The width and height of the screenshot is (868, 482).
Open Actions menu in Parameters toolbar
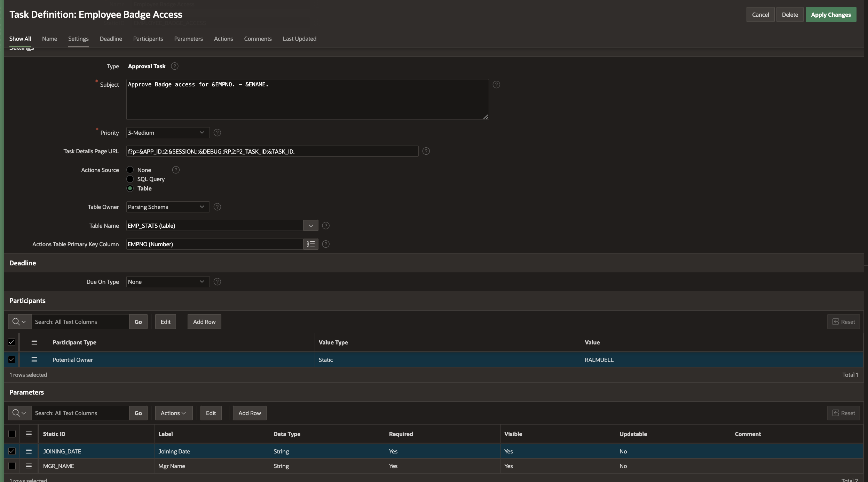[173, 413]
